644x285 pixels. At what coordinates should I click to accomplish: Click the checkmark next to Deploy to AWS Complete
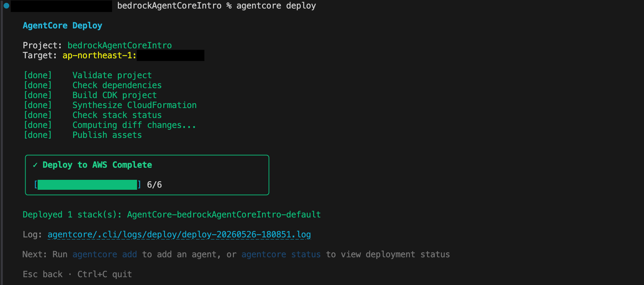point(35,165)
